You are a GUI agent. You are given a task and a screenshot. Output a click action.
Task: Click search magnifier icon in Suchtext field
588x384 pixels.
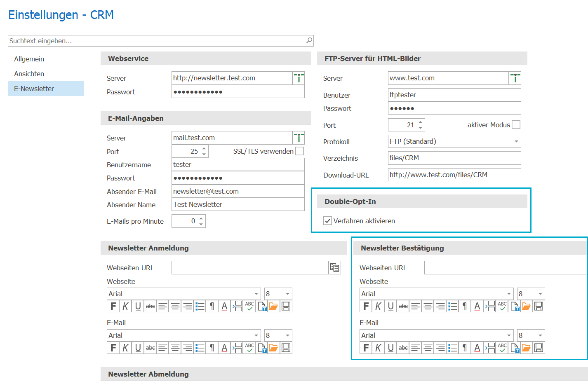coord(309,40)
